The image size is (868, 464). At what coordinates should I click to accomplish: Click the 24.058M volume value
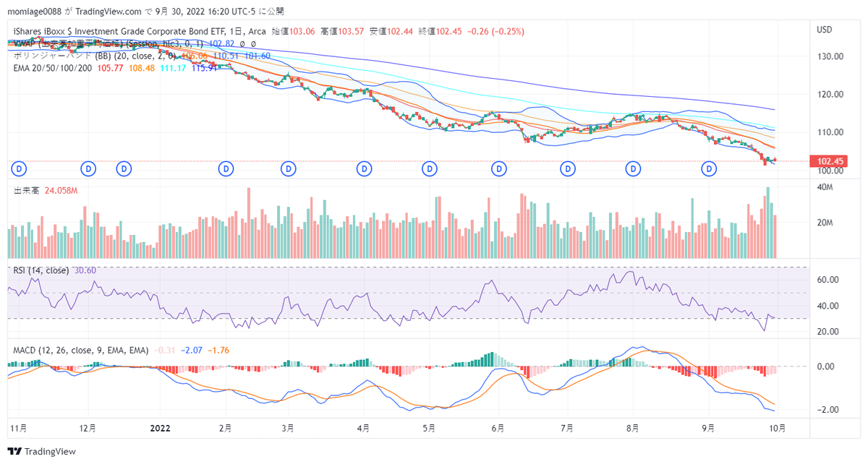tap(61, 191)
